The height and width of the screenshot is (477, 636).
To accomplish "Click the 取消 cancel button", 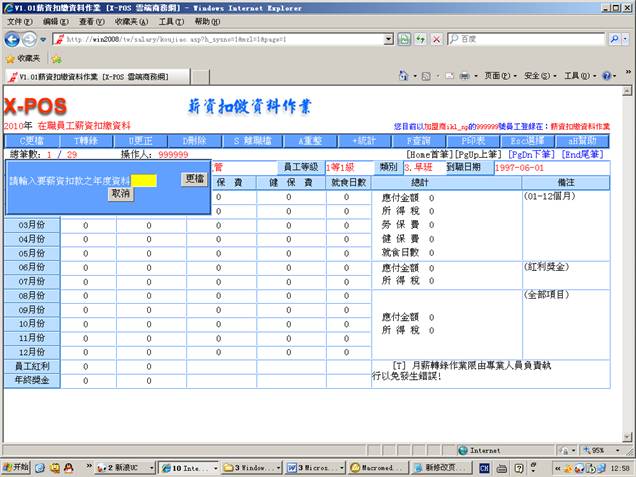I will point(120,193).
